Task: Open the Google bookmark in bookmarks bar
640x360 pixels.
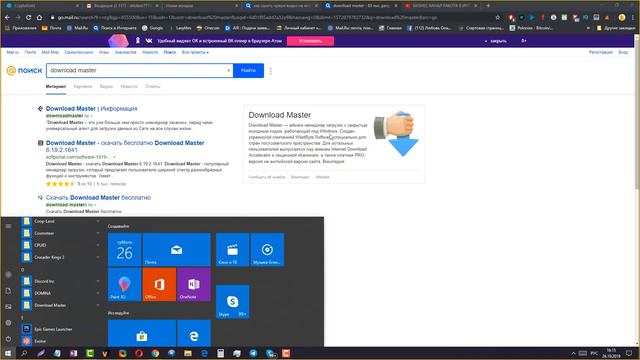Action: coord(152,28)
